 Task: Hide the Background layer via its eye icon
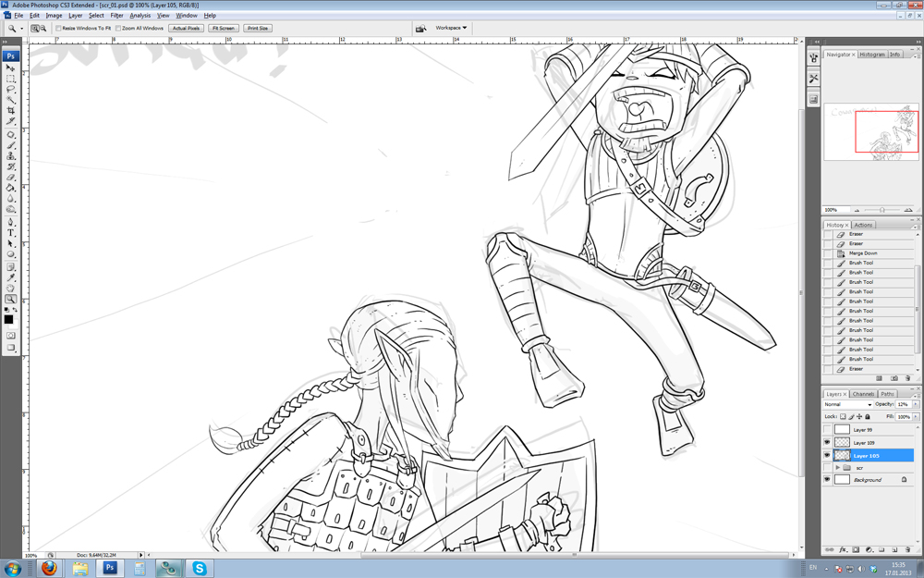[x=827, y=480]
